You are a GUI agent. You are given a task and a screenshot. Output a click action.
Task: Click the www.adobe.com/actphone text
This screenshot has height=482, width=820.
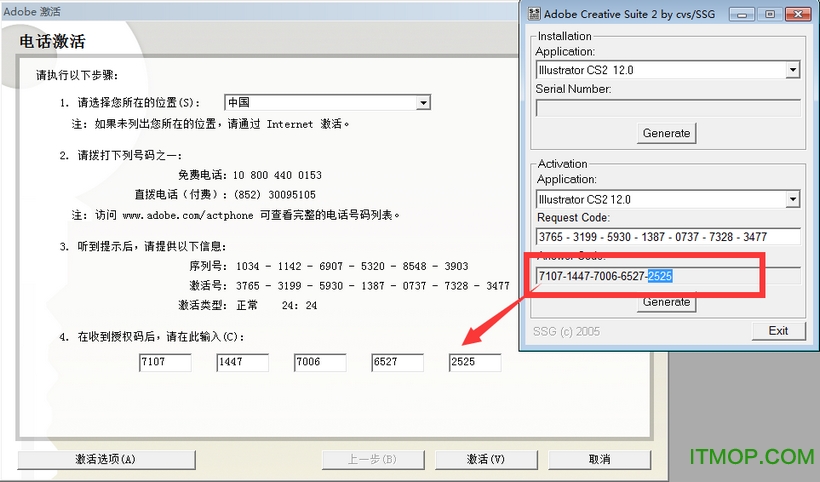click(x=188, y=215)
